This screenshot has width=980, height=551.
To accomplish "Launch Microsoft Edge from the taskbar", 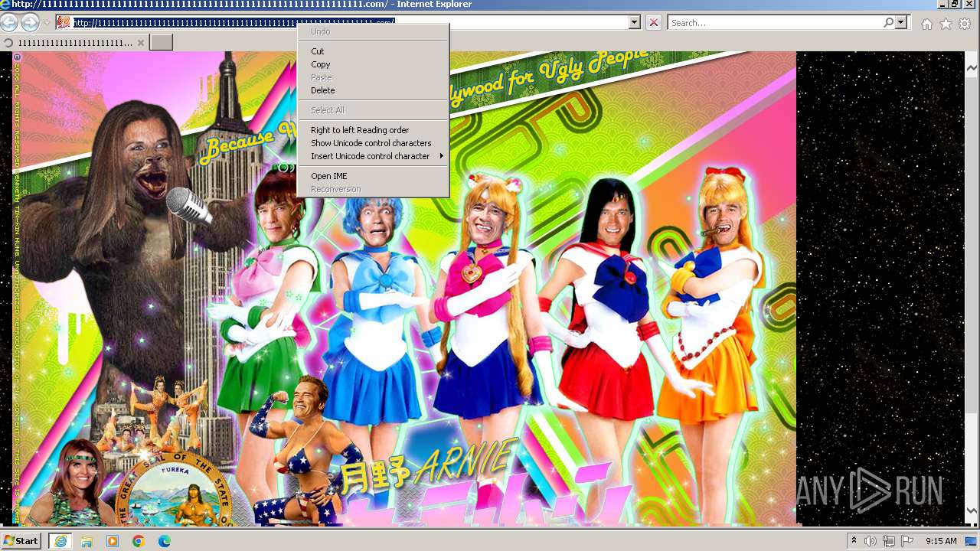I will pos(165,541).
